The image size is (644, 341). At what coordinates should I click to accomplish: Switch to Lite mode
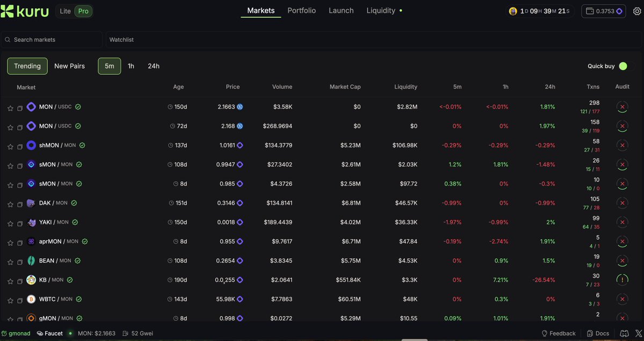66,11
